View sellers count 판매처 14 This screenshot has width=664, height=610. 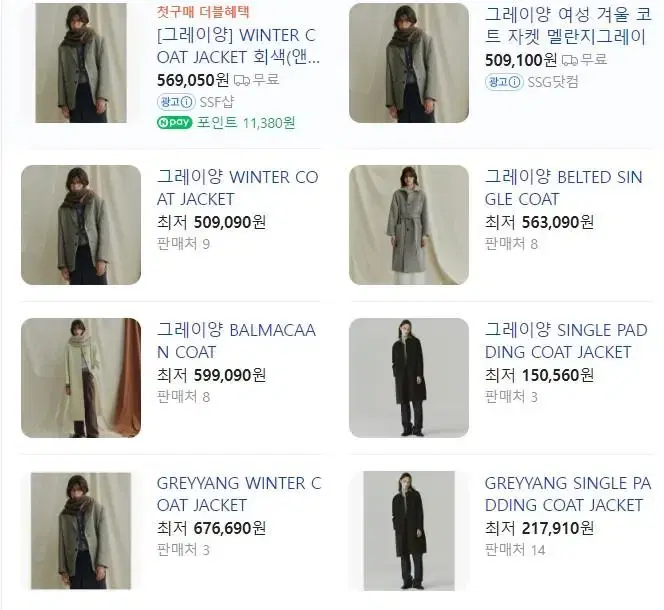(x=515, y=550)
